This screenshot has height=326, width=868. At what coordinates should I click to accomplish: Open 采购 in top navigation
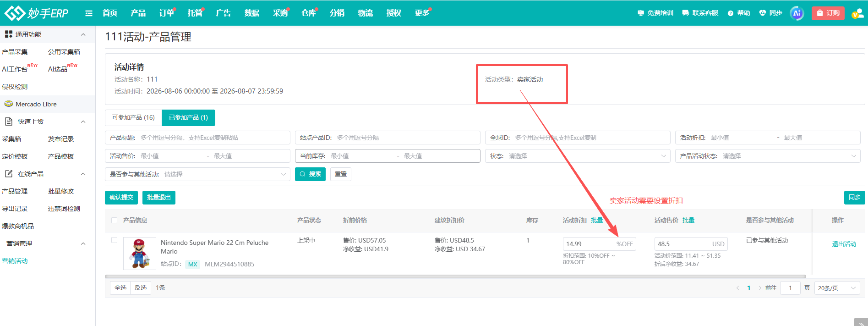point(280,13)
